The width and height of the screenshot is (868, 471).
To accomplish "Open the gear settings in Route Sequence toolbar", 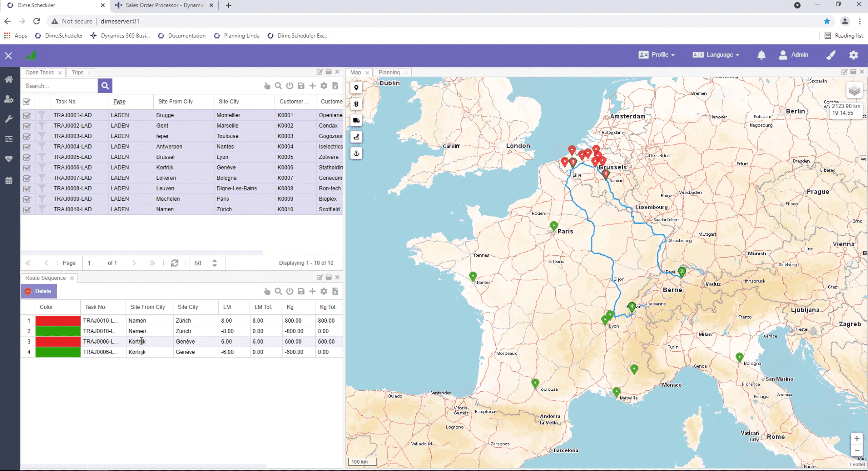I will point(323,291).
